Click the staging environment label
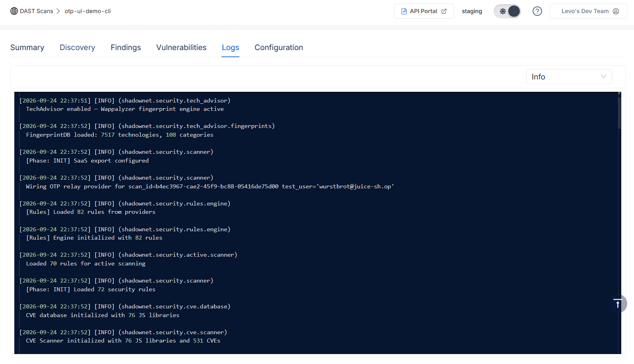 click(472, 11)
